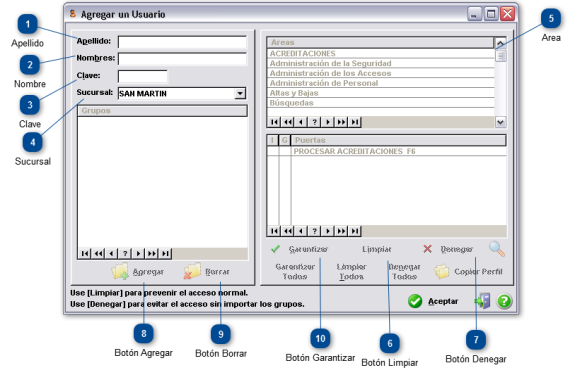Go to first record in Grupos navigator

coord(85,253)
